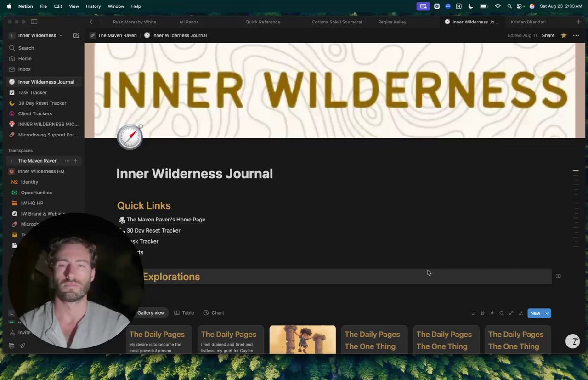This screenshot has width=588, height=380.
Task: Open Task Tracker in the sidebar
Action: tap(33, 92)
